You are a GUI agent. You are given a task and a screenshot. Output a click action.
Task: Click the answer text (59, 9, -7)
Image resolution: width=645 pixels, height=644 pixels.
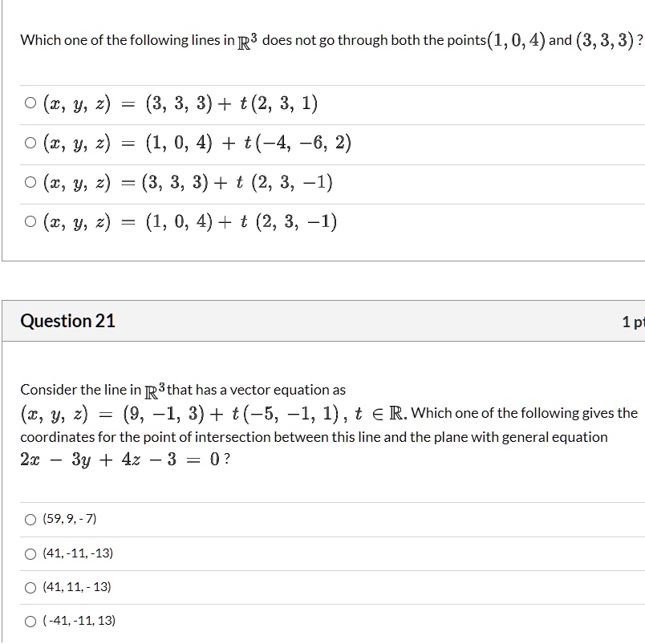(70, 519)
